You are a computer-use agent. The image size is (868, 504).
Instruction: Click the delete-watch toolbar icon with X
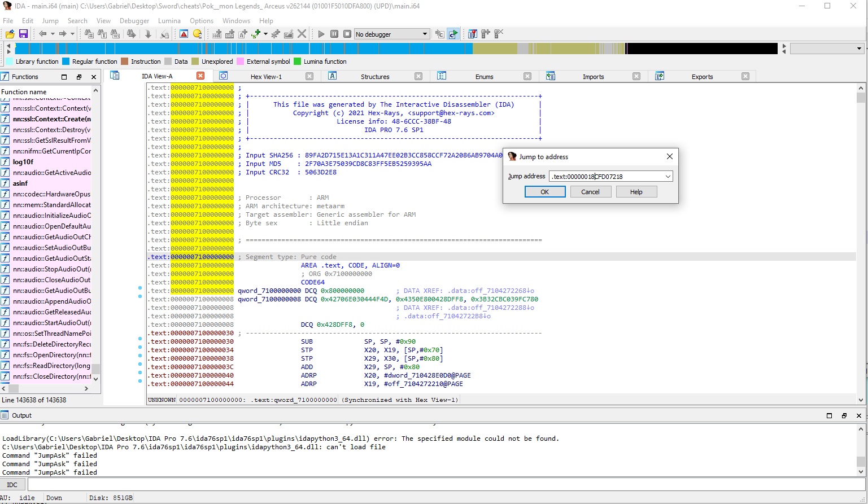pyautogui.click(x=499, y=34)
